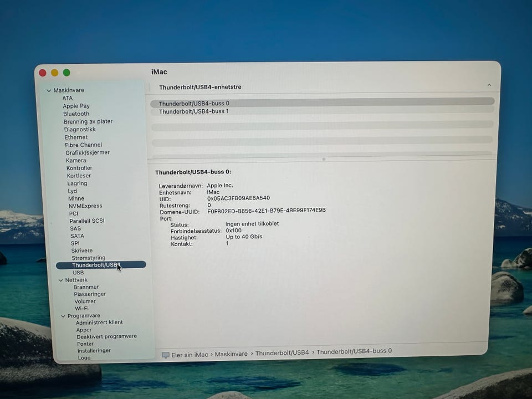Collapse the Programvare section
The image size is (532, 399).
[63, 316]
